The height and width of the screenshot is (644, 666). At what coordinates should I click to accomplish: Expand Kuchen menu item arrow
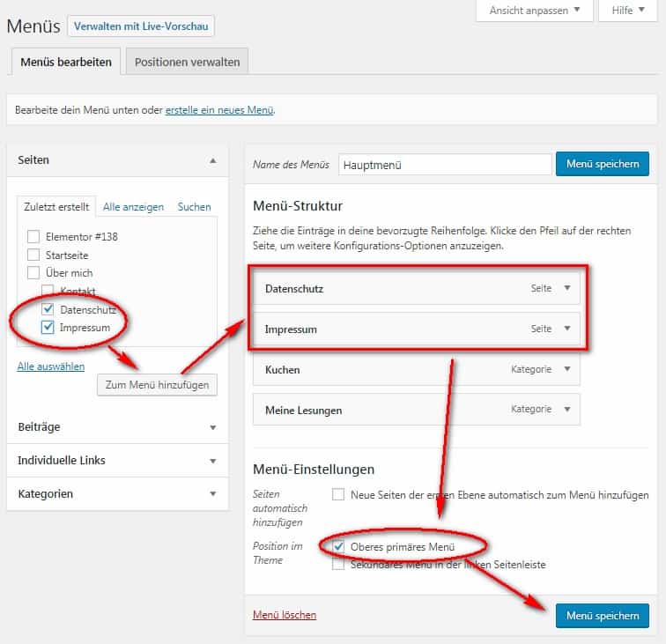[567, 369]
